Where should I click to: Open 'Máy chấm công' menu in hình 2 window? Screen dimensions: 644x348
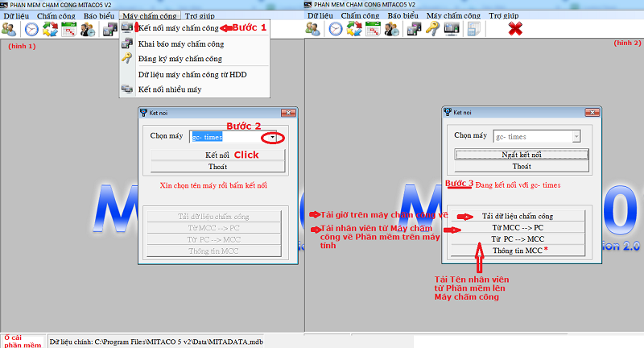453,15
